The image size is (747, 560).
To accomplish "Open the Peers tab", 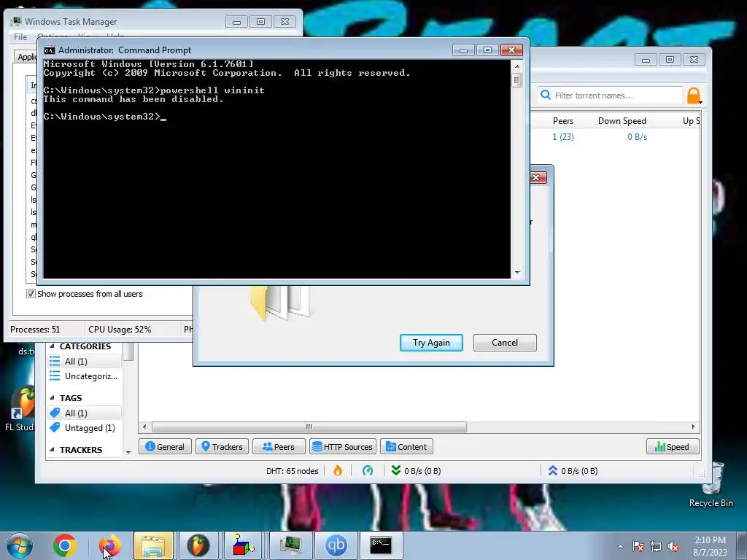I will 279,447.
